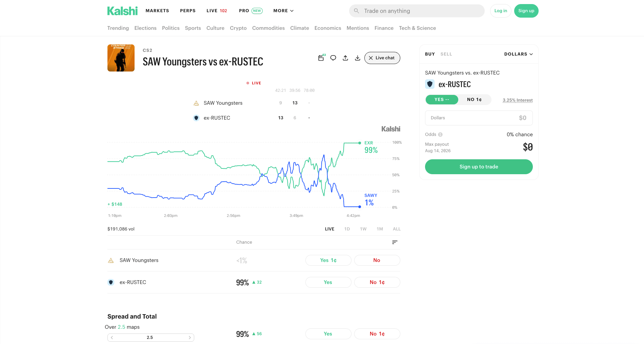Select NO 1¢ side for ex-RUSTEC

[x=474, y=100]
